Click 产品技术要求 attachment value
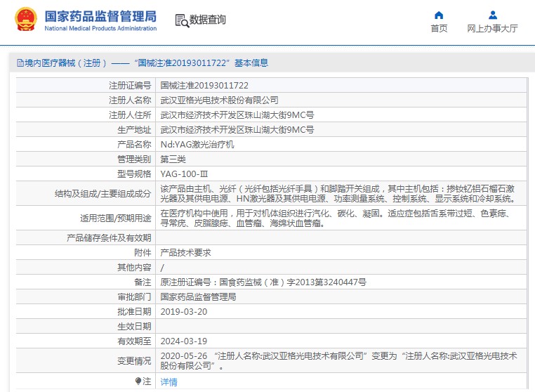The width and height of the screenshot is (535, 392). click(185, 253)
